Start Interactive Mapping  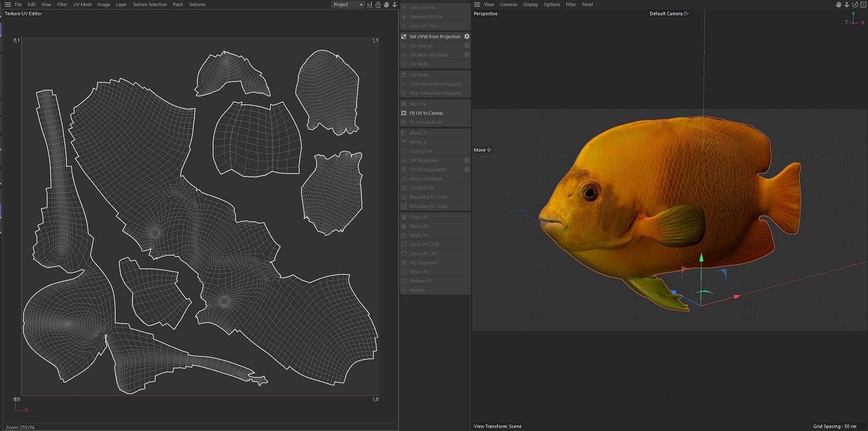click(435, 84)
